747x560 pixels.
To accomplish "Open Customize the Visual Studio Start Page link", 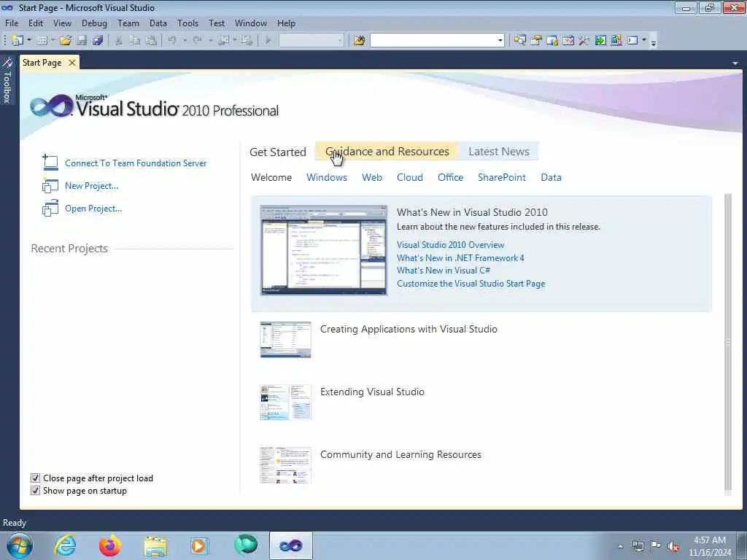I will tap(471, 284).
